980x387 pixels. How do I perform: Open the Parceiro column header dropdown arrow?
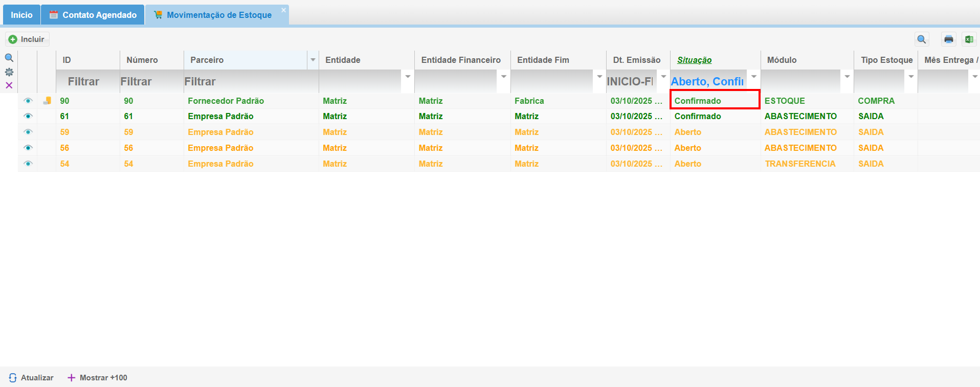[313, 60]
